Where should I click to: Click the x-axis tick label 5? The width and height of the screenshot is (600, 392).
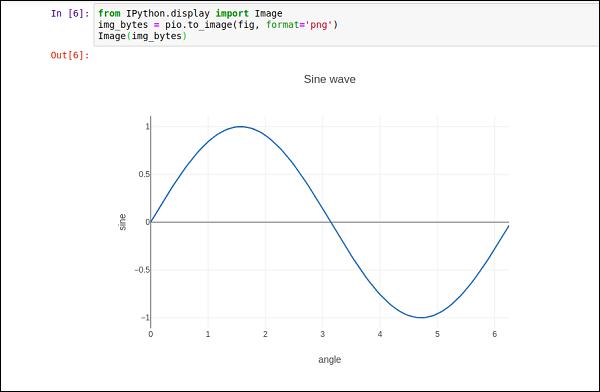point(437,334)
